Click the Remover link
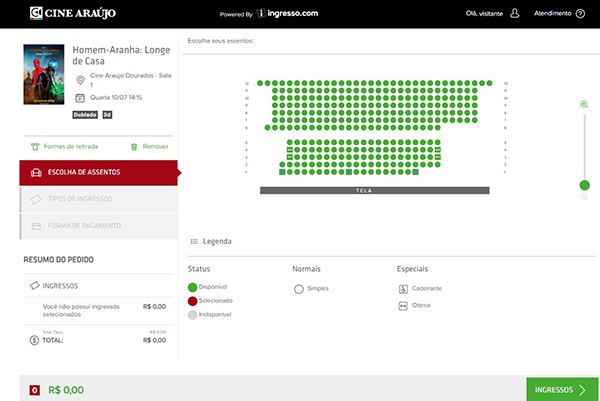 pos(155,146)
